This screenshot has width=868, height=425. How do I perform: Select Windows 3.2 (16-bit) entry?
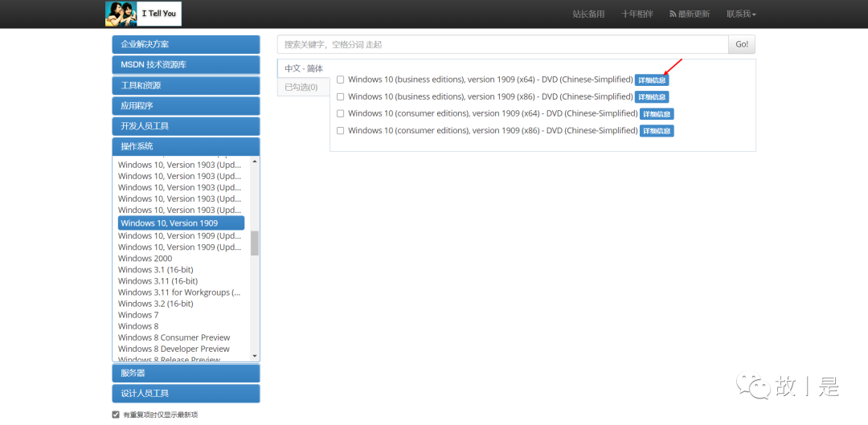pyautogui.click(x=156, y=304)
